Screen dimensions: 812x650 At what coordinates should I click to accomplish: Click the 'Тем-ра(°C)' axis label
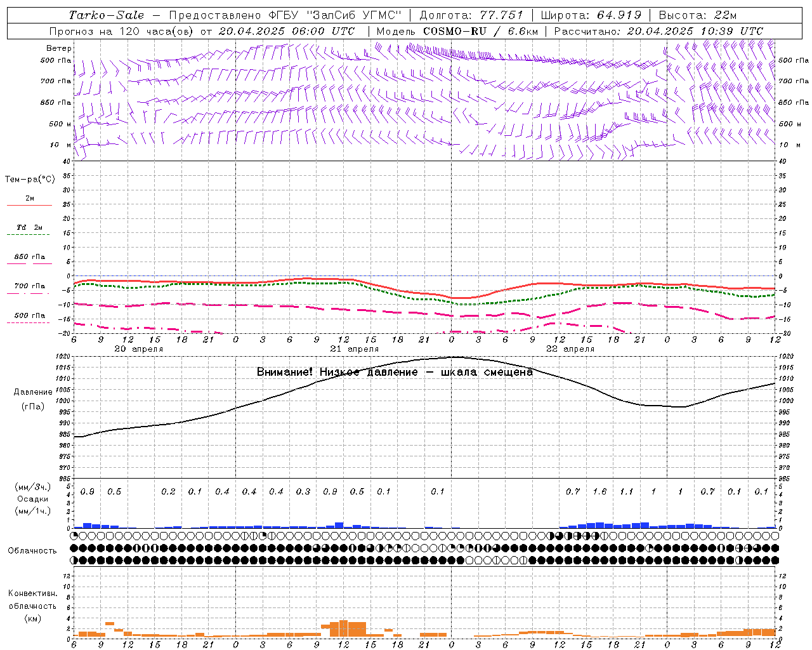[30, 180]
